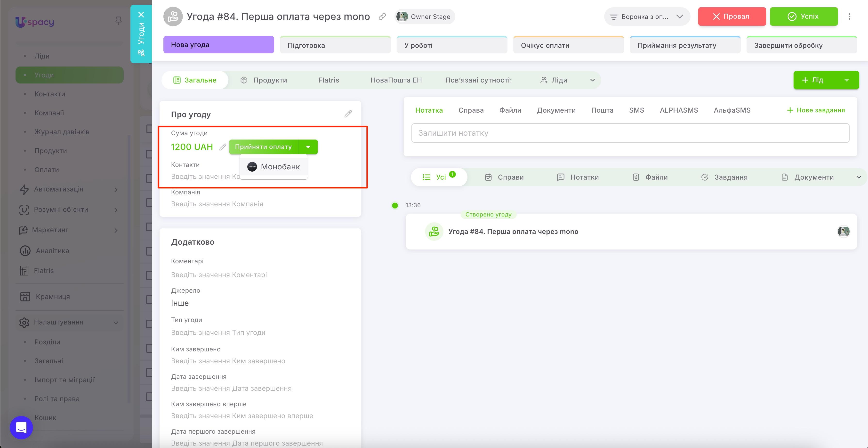The width and height of the screenshot is (868, 448).
Task: Move deal to Підготовка stage
Action: [335, 45]
